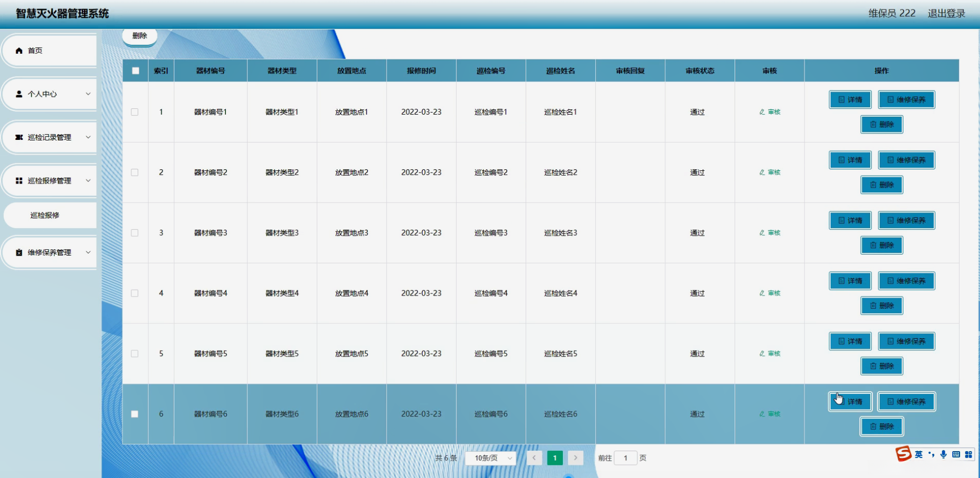
Task: Collapse the 巡检报修管理 menu chevron
Action: pos(88,181)
